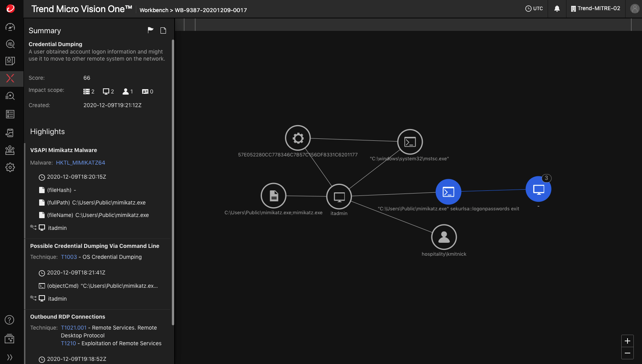Open the Trend-MITRE-02 company selector
The width and height of the screenshot is (642, 364).
coord(595,9)
